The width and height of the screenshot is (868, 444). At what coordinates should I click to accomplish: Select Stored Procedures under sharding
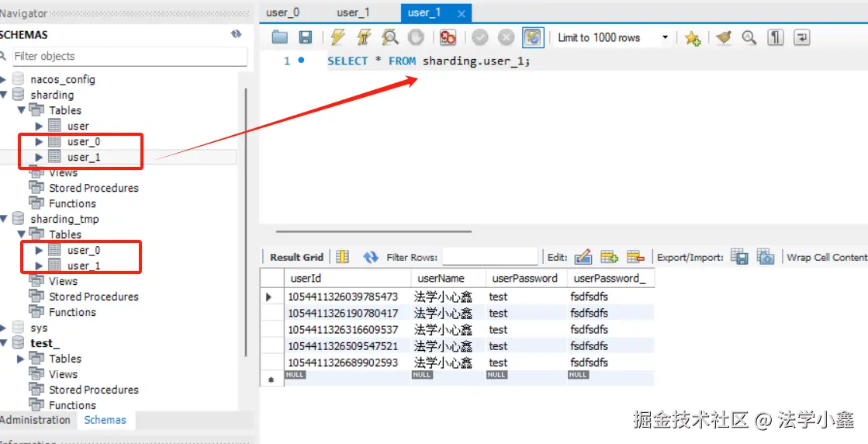point(94,188)
